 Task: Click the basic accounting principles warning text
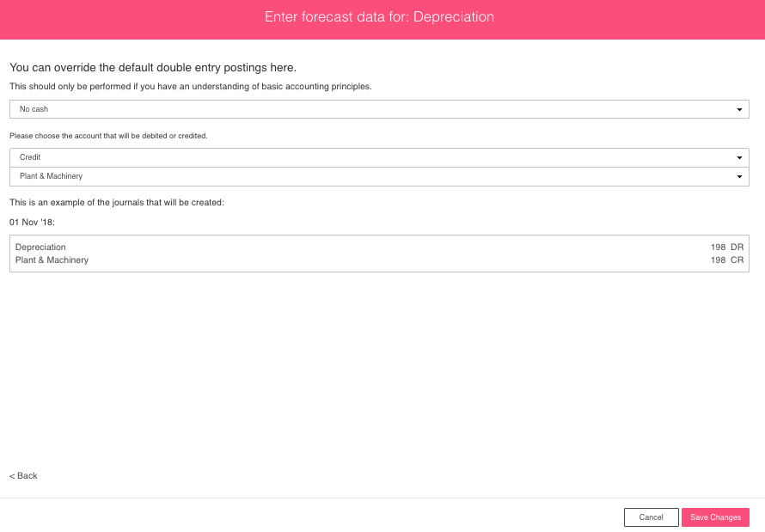(191, 87)
